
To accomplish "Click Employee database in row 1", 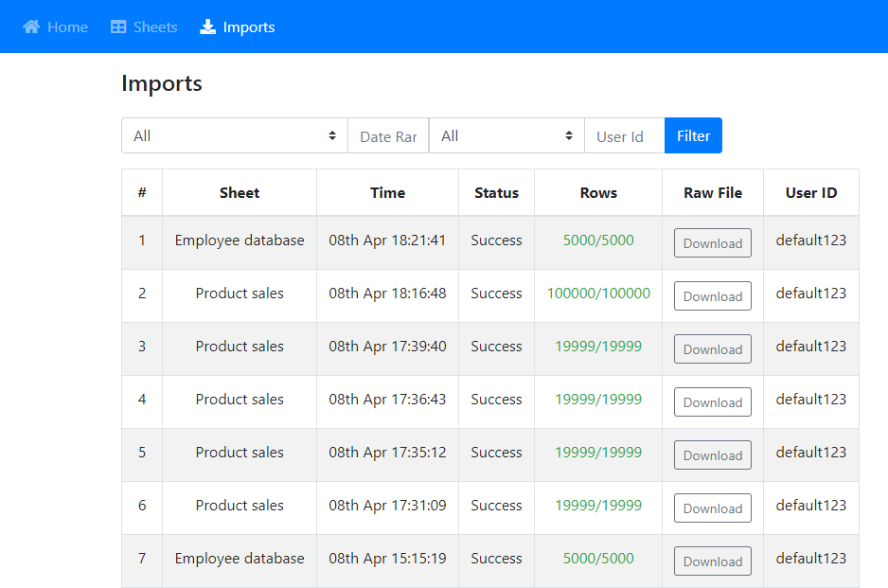I will click(240, 241).
